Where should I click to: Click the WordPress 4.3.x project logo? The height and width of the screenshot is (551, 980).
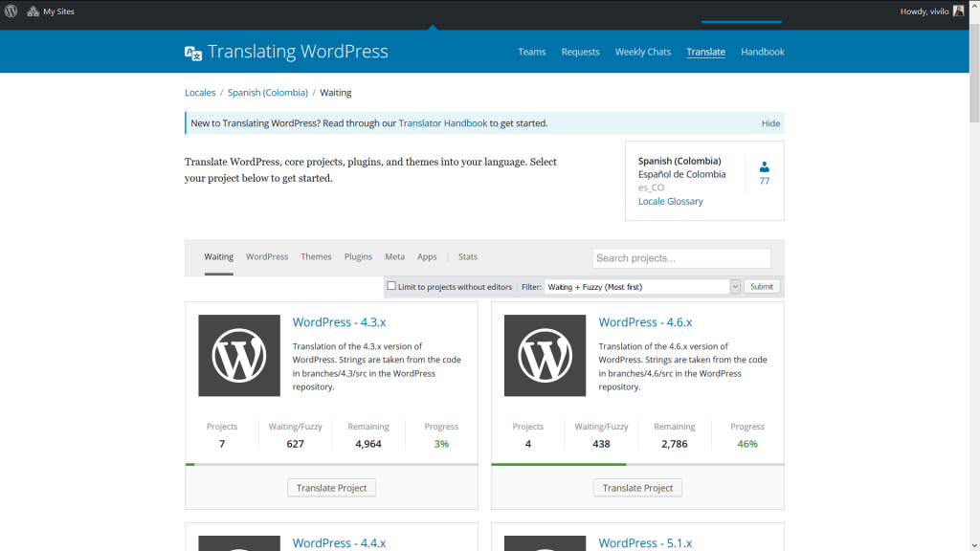pyautogui.click(x=239, y=356)
